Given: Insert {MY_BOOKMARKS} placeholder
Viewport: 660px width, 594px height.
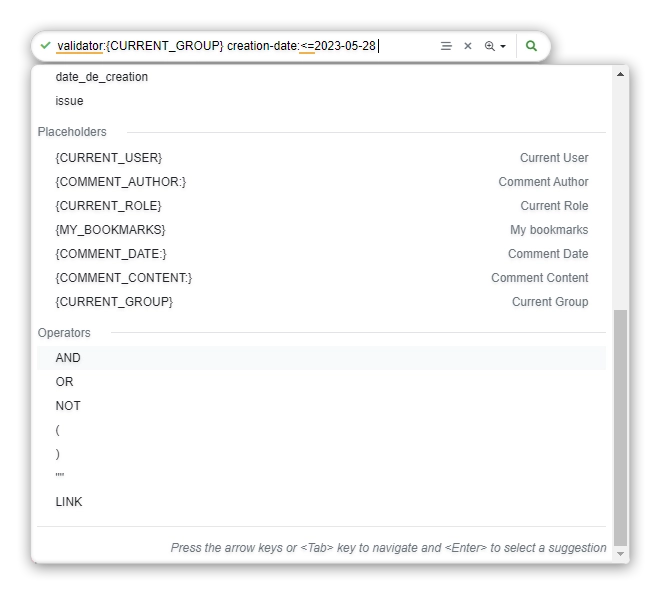Looking at the screenshot, I should coord(322,230).
